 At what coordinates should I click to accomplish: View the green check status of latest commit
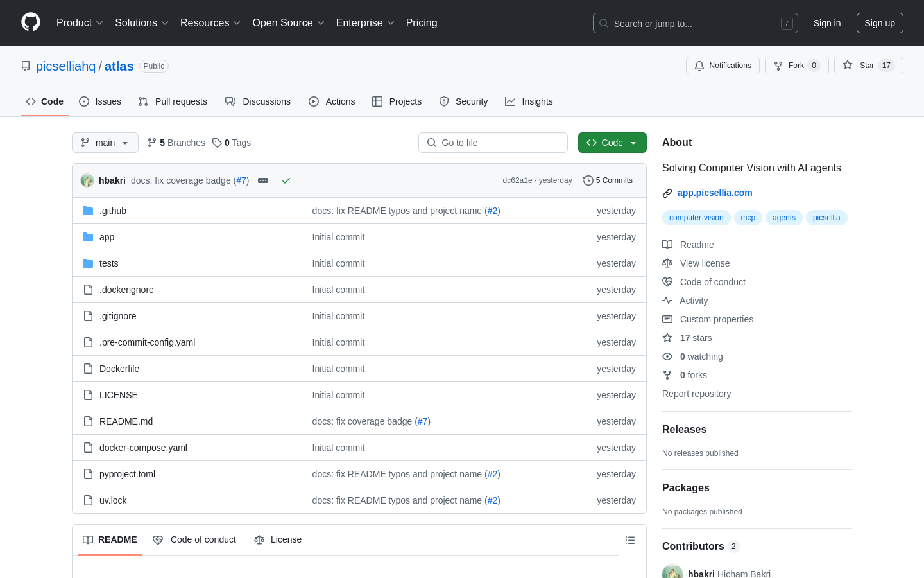coord(286,180)
